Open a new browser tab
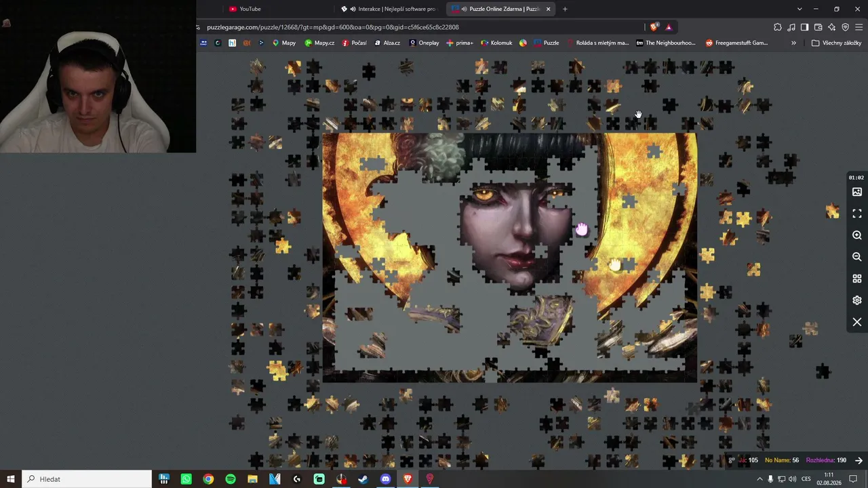 pyautogui.click(x=565, y=9)
